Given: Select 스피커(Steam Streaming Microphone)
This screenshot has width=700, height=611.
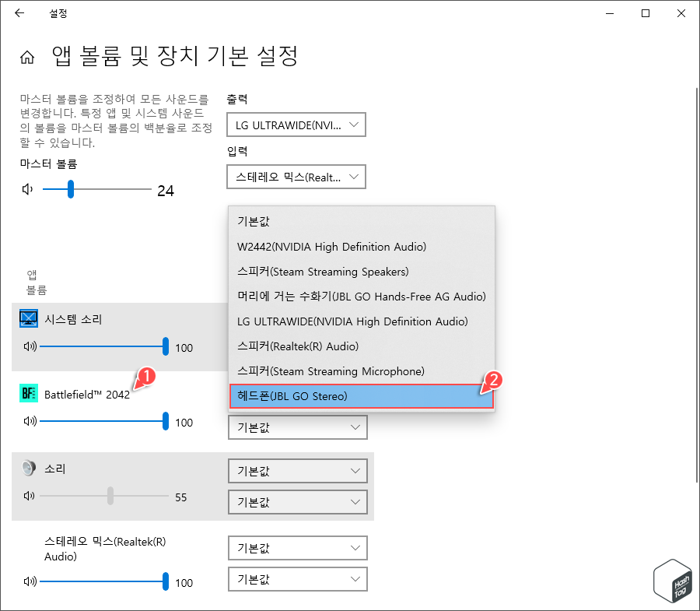Looking at the screenshot, I should tap(361, 371).
